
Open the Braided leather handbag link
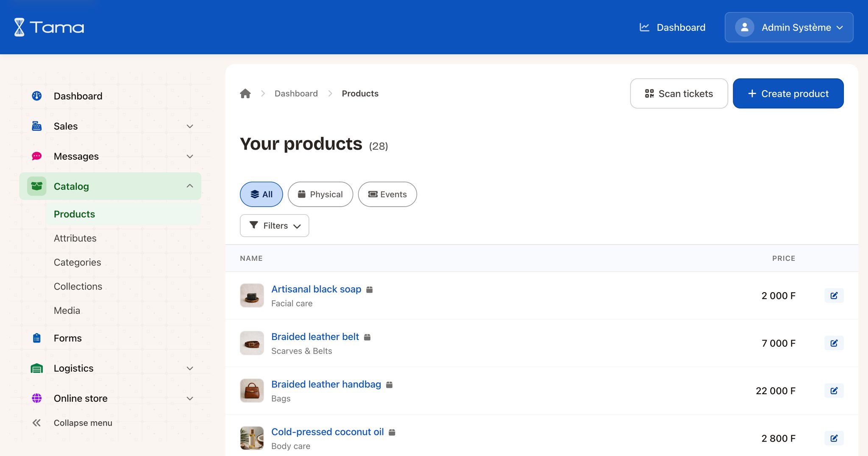pos(326,384)
